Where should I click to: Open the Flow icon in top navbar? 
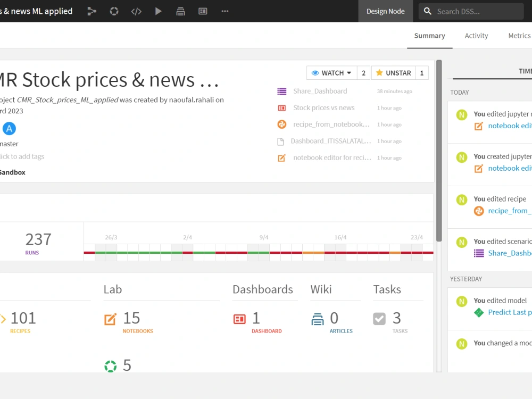coord(92,11)
